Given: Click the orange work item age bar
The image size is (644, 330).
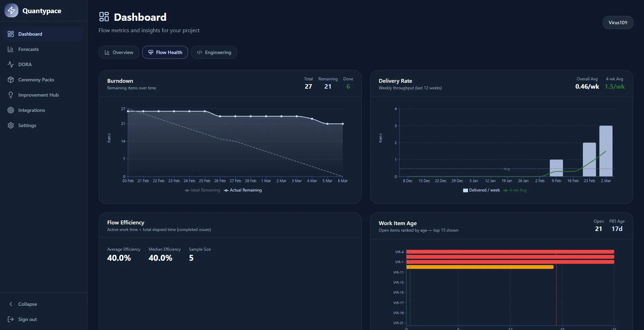Looking at the screenshot, I should coord(480,267).
